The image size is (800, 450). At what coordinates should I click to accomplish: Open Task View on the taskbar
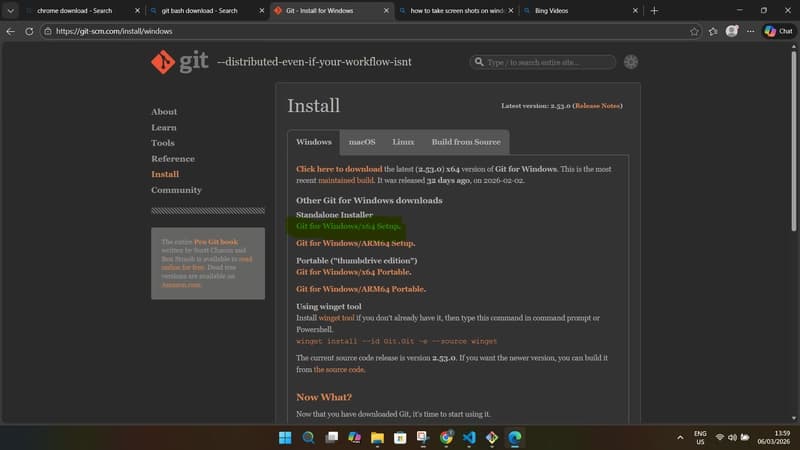[x=332, y=437]
